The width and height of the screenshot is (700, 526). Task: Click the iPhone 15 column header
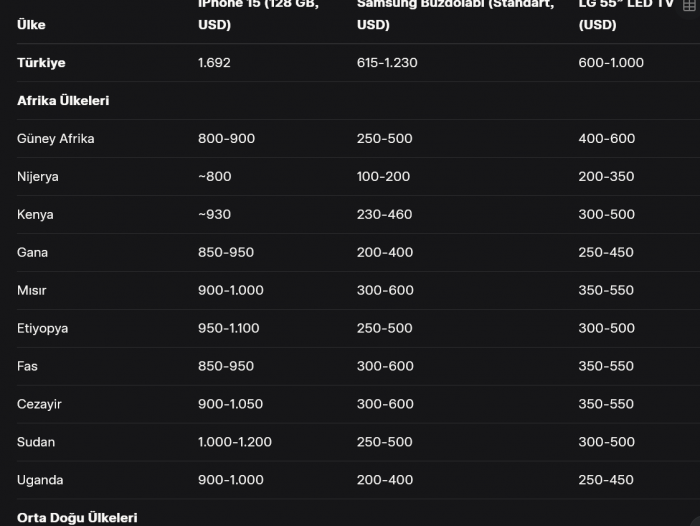click(258, 14)
